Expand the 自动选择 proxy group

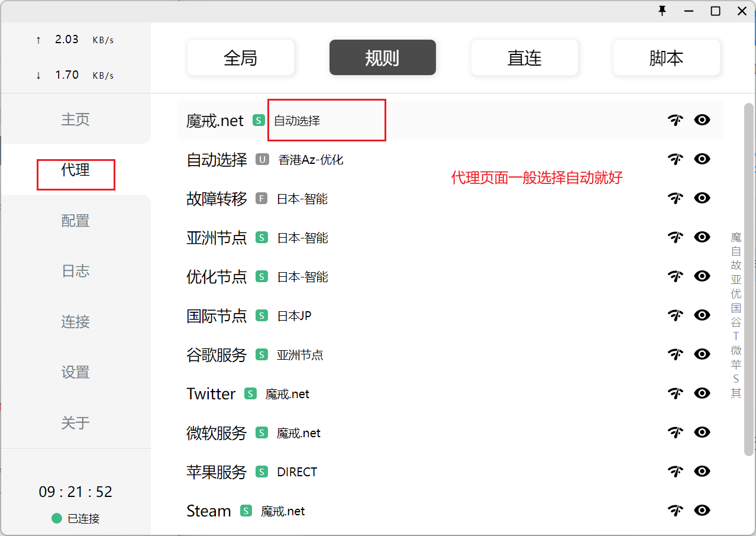click(451, 159)
